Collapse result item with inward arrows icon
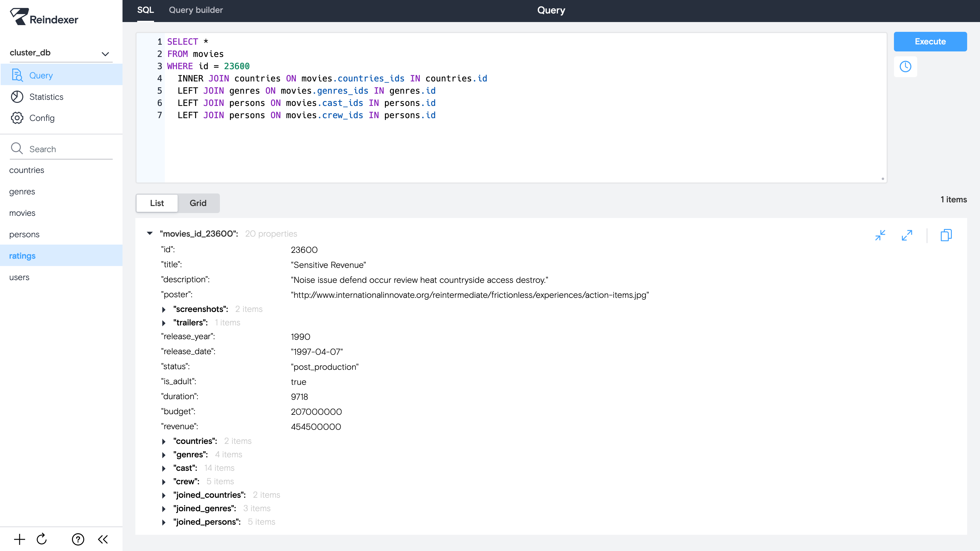 pyautogui.click(x=880, y=235)
